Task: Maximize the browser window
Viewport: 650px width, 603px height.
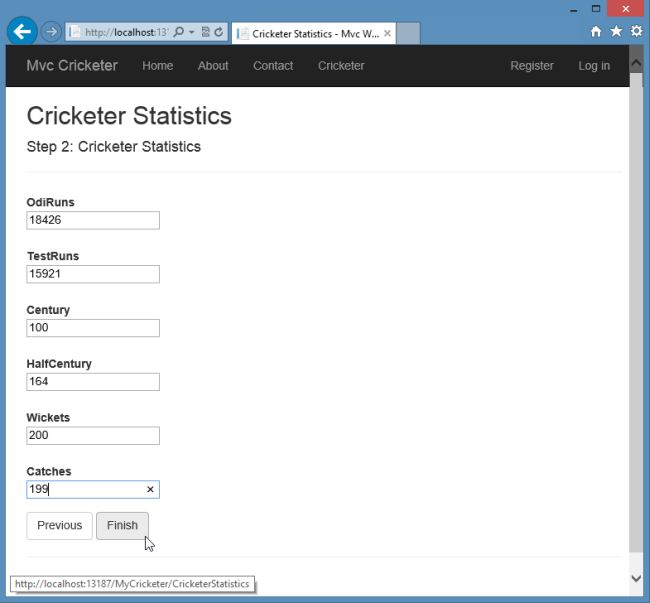Action: pos(596,9)
